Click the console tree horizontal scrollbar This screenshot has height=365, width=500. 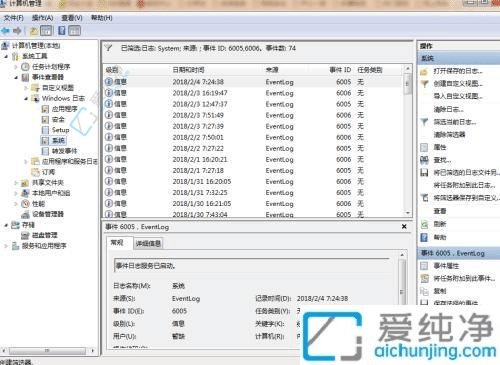[47, 351]
